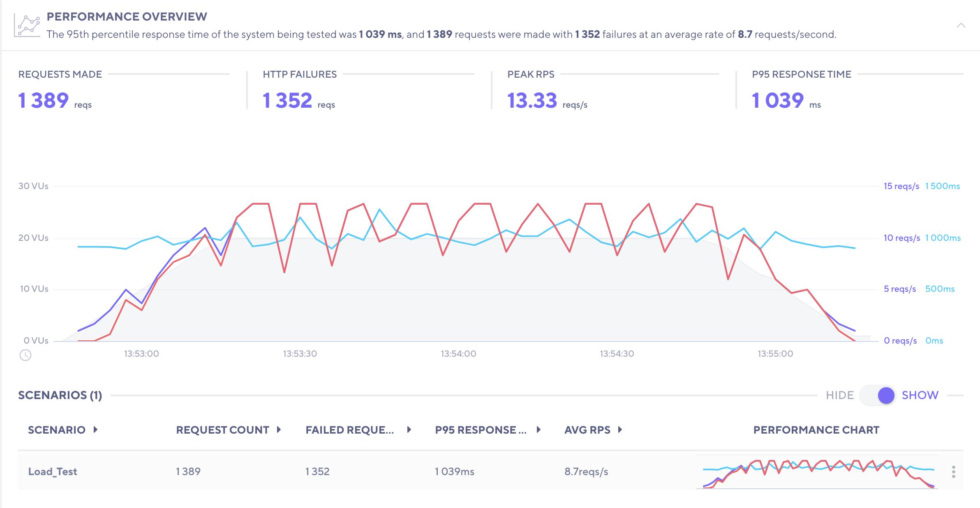Image resolution: width=980 pixels, height=508 pixels.
Task: Click the 13:54:00 time axis label
Action: tap(458, 354)
